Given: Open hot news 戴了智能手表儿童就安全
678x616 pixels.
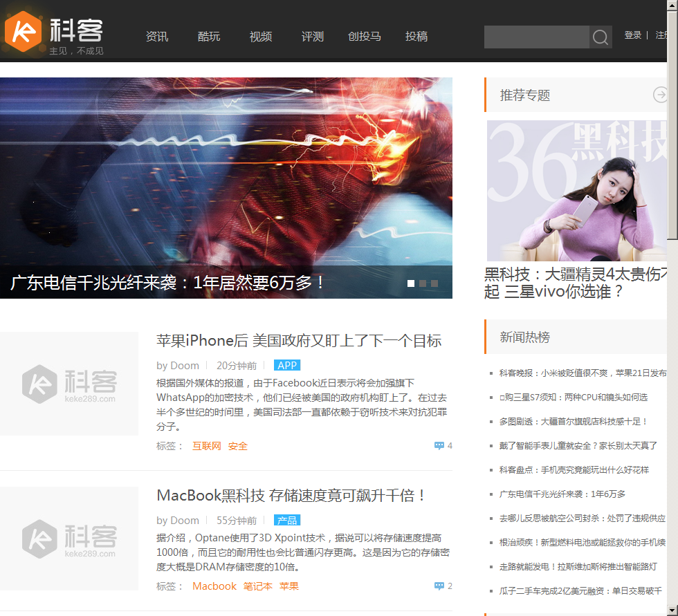Looking at the screenshot, I should coord(578,445).
